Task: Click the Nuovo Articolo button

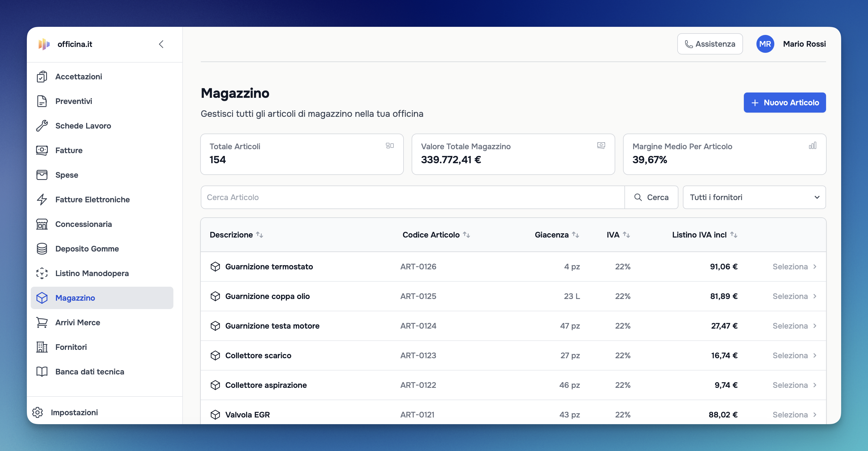Action: (x=784, y=103)
